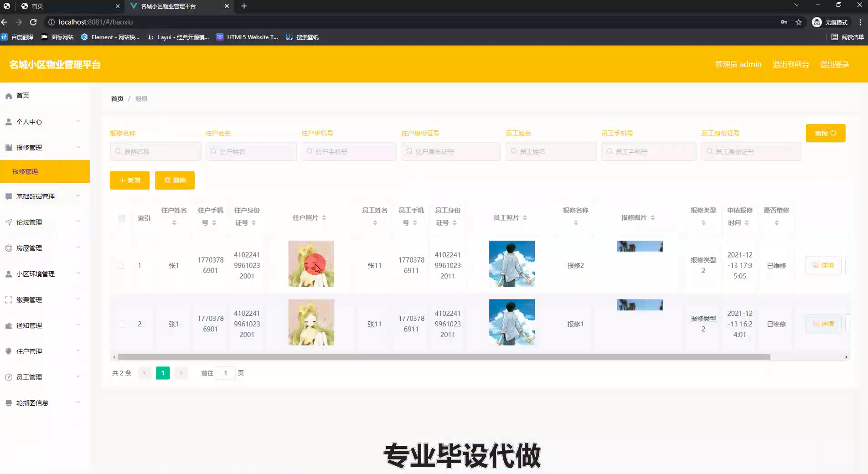Focus the 员工身份证号 search field
This screenshot has height=474, width=868.
pyautogui.click(x=751, y=151)
